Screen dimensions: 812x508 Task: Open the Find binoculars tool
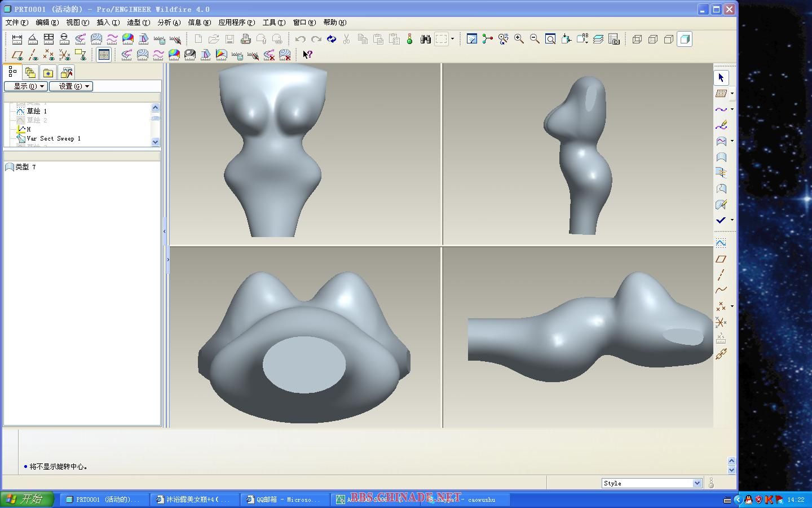pyautogui.click(x=426, y=39)
